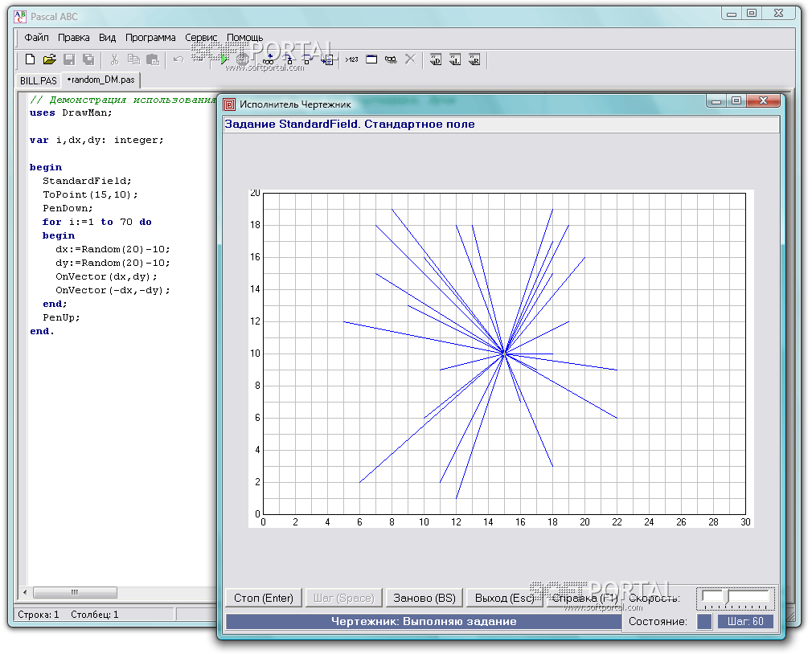This screenshot has width=812, height=654.
Task: Click the Undo arrow icon
Action: pyautogui.click(x=178, y=59)
